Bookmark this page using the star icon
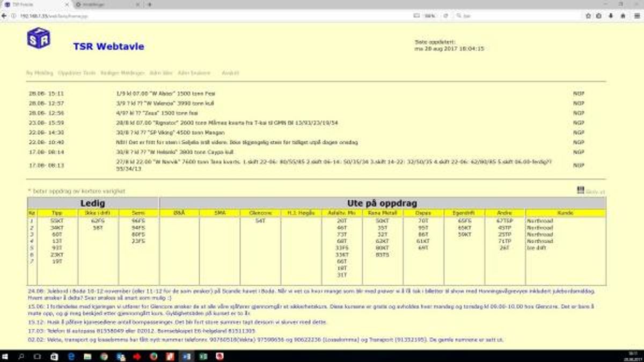This screenshot has height=362, width=644. (588, 16)
